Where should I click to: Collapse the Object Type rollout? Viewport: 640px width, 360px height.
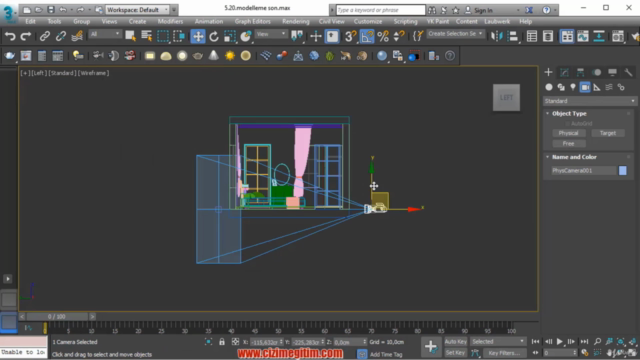click(569, 113)
